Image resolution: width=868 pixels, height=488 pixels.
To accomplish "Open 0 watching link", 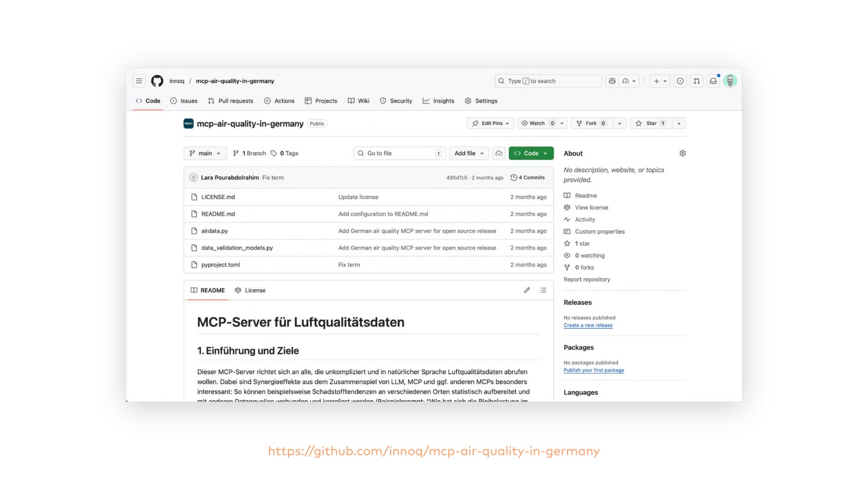I will pyautogui.click(x=584, y=255).
